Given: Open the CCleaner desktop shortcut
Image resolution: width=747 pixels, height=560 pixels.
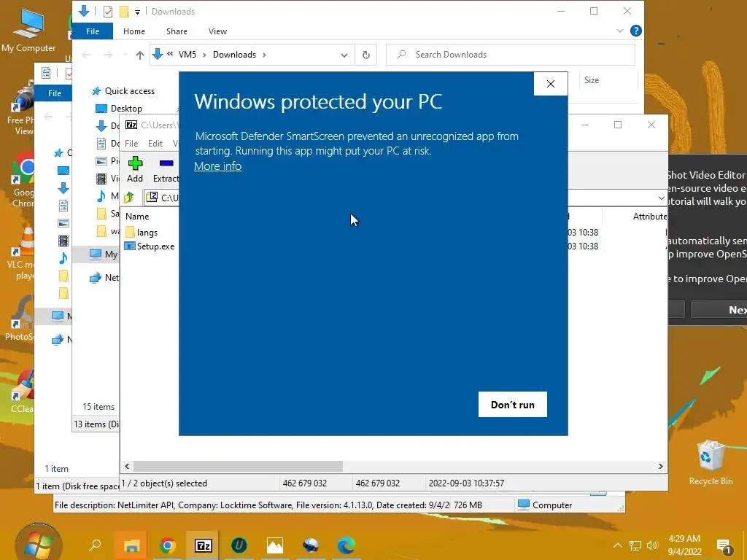Looking at the screenshot, I should 23,392.
